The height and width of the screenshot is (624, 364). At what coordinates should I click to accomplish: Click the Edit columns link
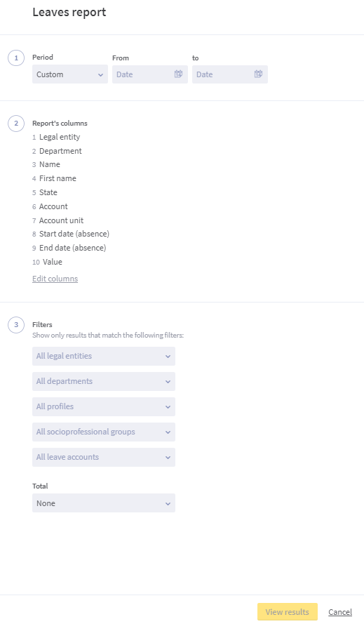point(55,279)
